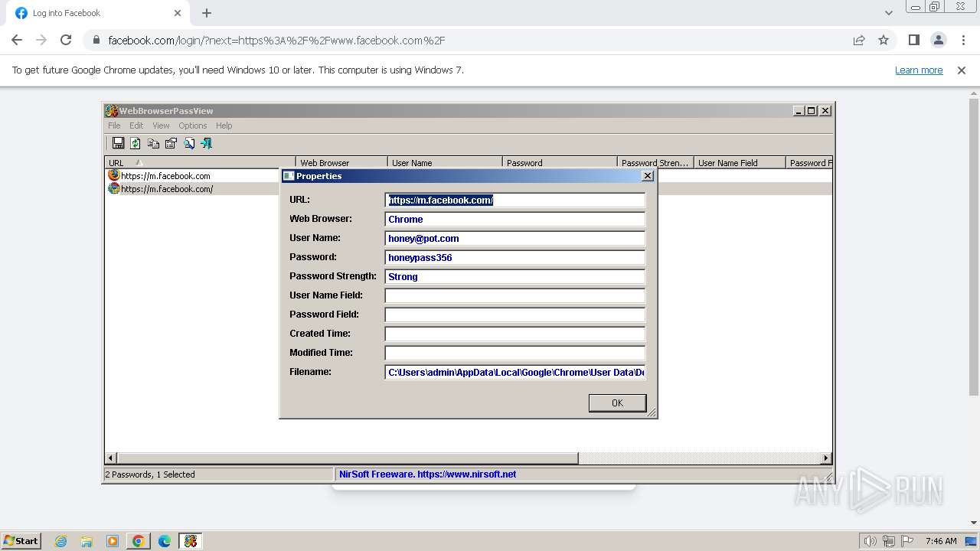Click the WebBrowserPassView taskbar icon
Viewport: 980px width, 551px height.
(191, 541)
